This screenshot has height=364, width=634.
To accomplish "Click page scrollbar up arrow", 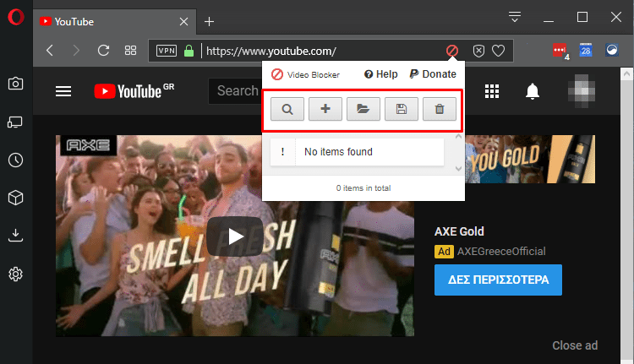I will click(626, 74).
